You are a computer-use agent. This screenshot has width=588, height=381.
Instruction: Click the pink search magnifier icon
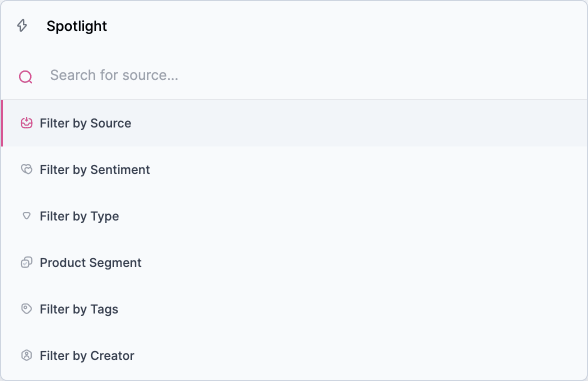26,77
